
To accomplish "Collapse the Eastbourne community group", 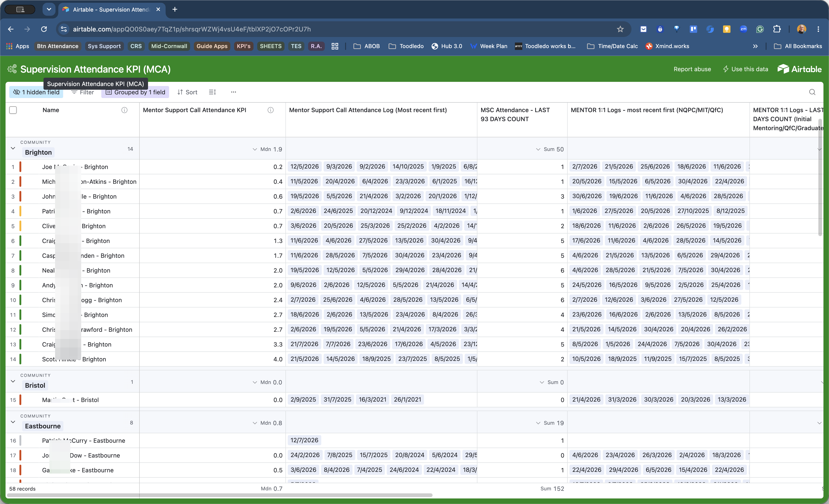I will click(x=13, y=422).
